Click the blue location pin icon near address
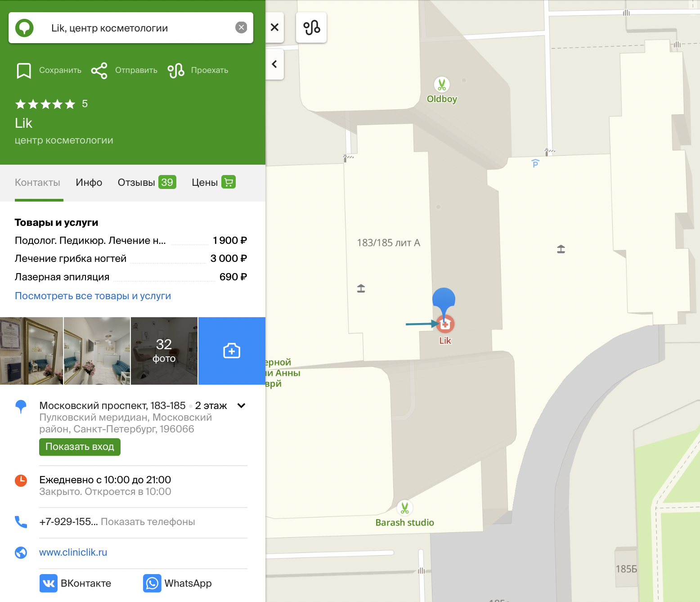 21,407
